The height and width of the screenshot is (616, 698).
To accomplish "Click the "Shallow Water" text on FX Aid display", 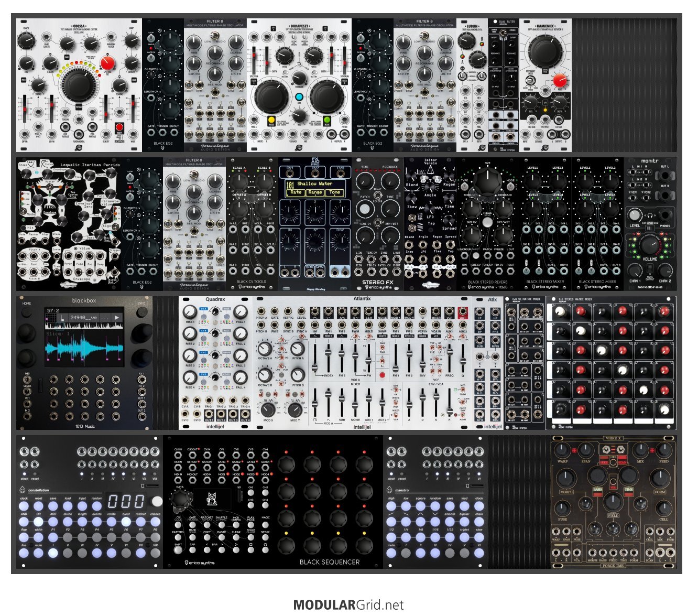I will pos(315,184).
